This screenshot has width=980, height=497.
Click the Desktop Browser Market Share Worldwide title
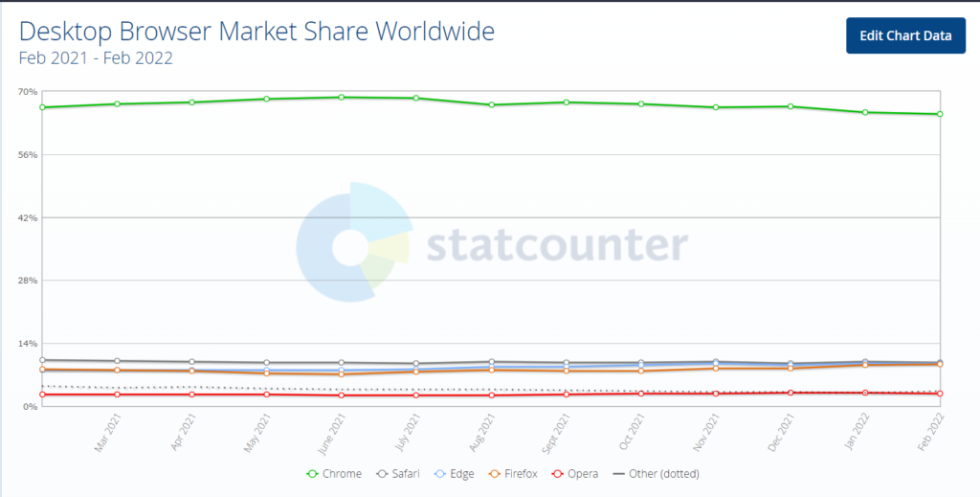256,32
